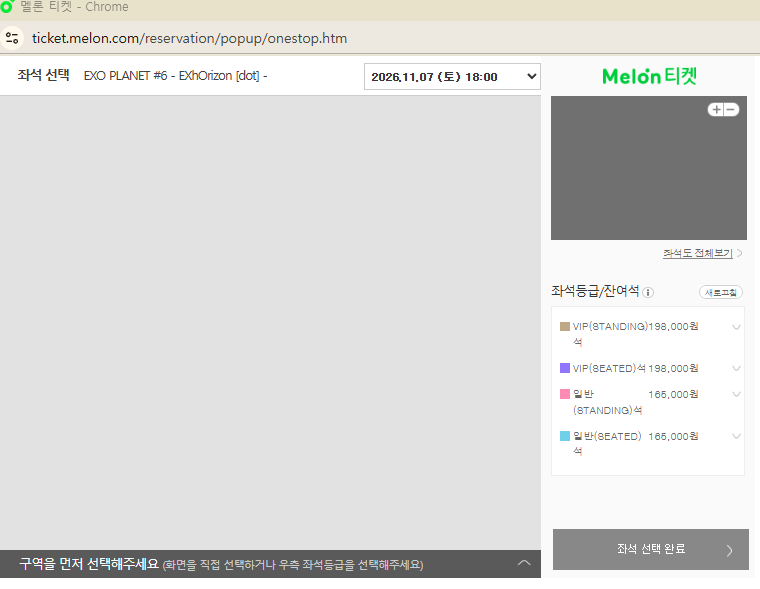Zoom out the seat minimap with minus
The image size is (760, 589).
click(x=731, y=110)
